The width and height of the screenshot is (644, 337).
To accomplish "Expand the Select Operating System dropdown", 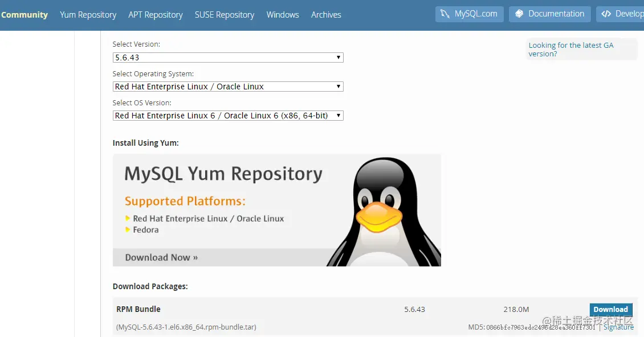I will 228,87.
